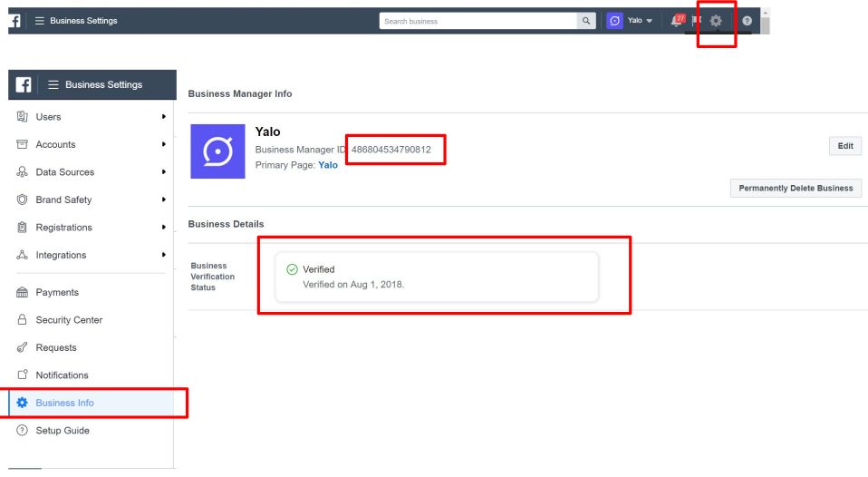Click Permanently Delete Business button
868x477 pixels.
tap(796, 188)
